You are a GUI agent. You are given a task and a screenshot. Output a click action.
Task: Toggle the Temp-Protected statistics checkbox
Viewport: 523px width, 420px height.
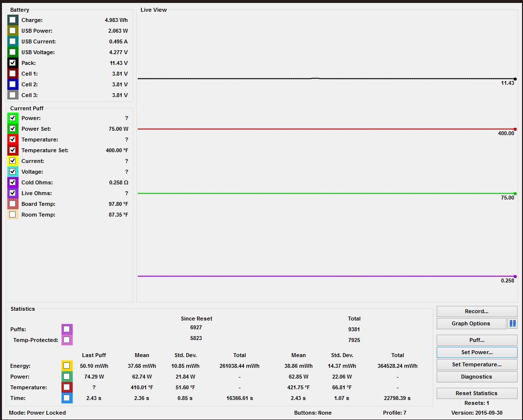[x=67, y=340]
